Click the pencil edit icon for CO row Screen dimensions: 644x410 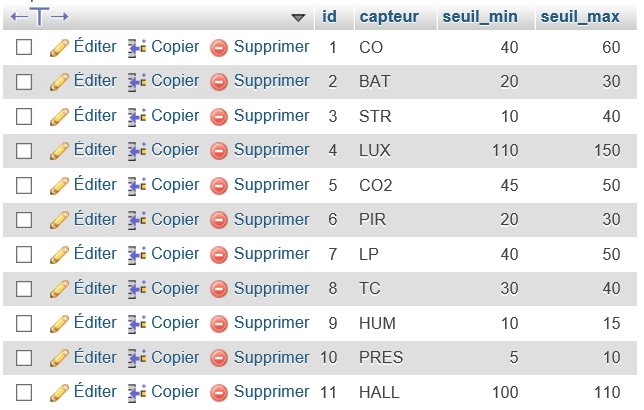coord(59,47)
